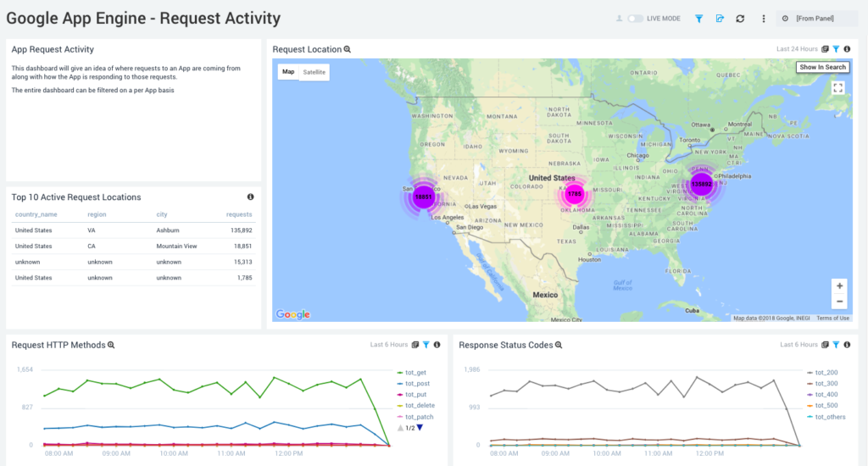Open the dashboard filter funnel icon

[x=699, y=19]
